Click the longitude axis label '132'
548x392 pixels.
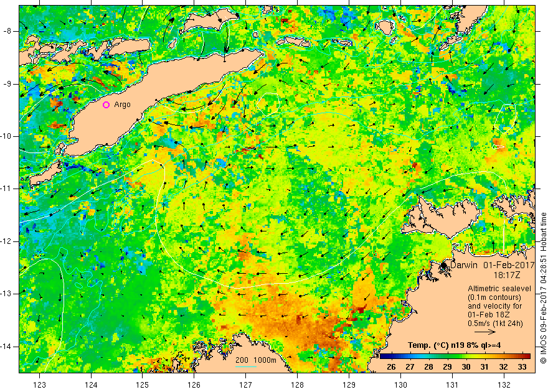click(504, 385)
